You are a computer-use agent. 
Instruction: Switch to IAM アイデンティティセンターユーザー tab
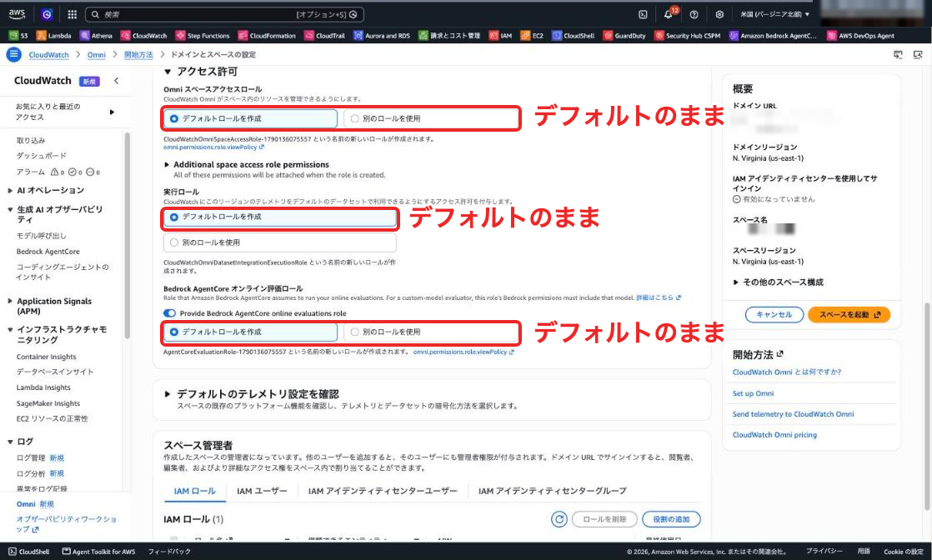(383, 491)
